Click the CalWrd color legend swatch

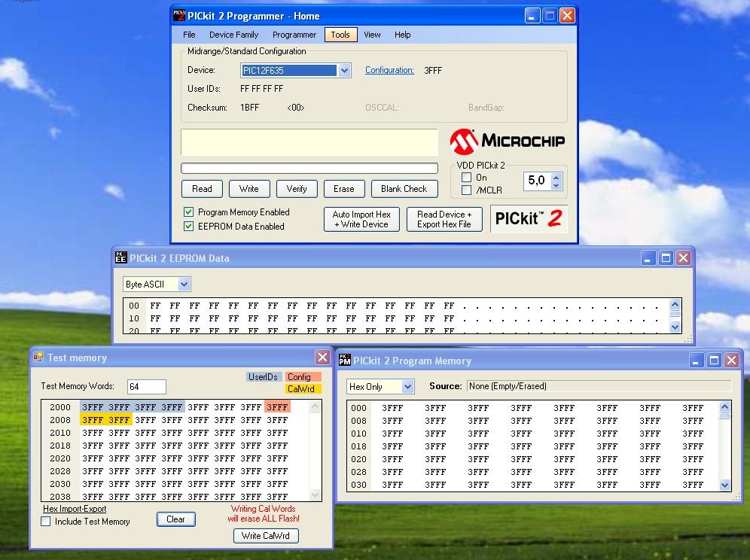[303, 389]
